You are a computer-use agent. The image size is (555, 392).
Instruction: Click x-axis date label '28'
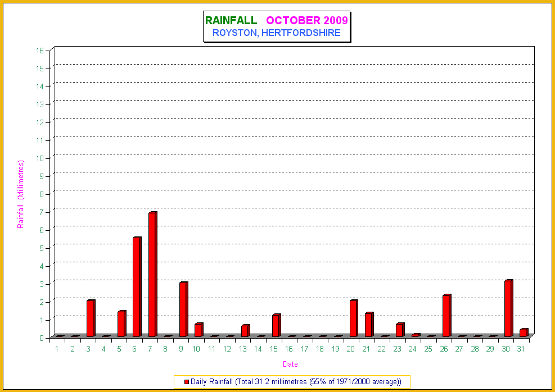click(x=475, y=349)
